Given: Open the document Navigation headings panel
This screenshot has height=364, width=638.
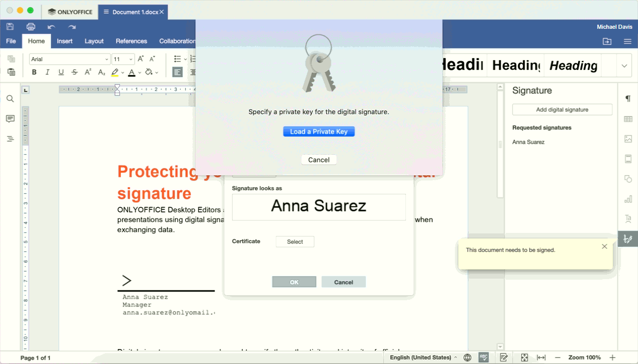Looking at the screenshot, I should 10,138.
